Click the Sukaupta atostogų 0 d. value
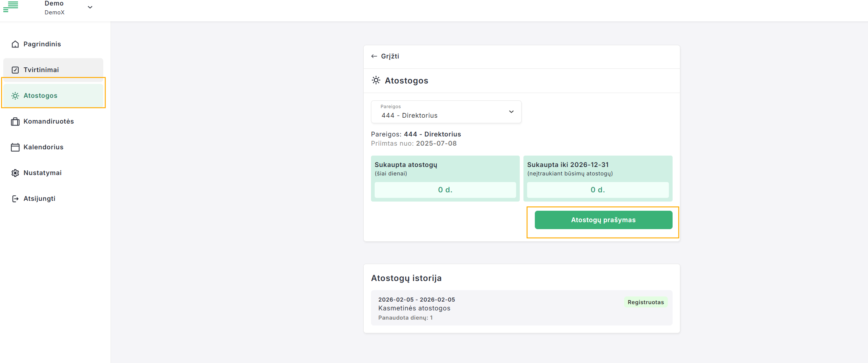Image resolution: width=868 pixels, height=363 pixels. coord(445,190)
